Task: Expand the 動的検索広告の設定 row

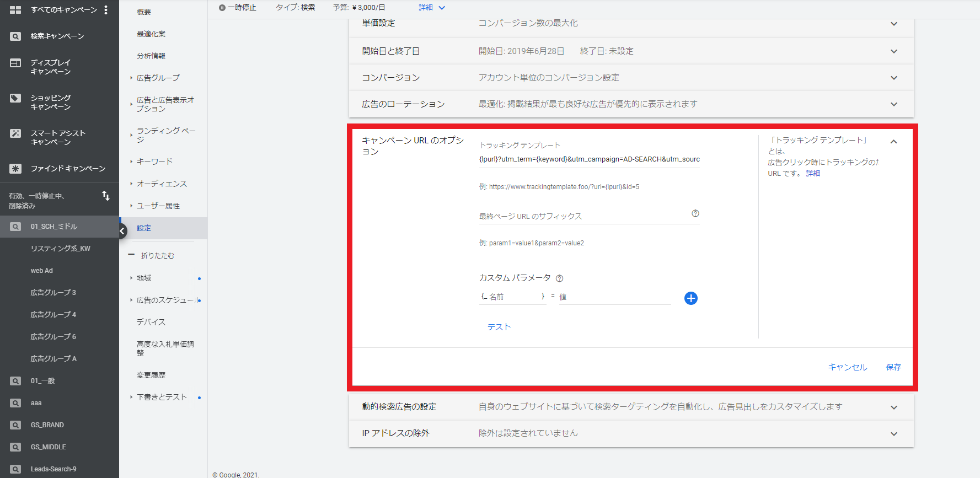Action: pos(894,407)
